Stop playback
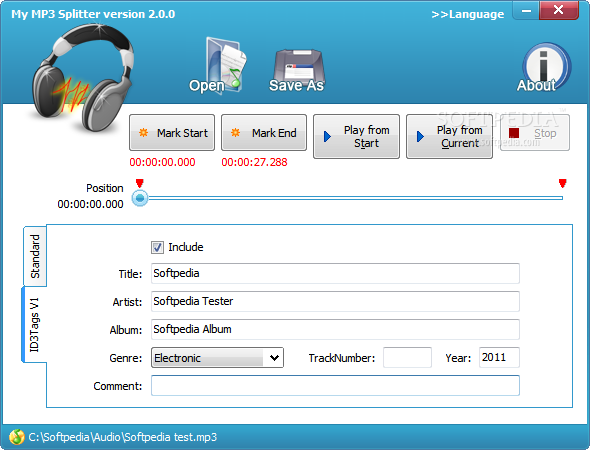The image size is (590, 450). [535, 133]
